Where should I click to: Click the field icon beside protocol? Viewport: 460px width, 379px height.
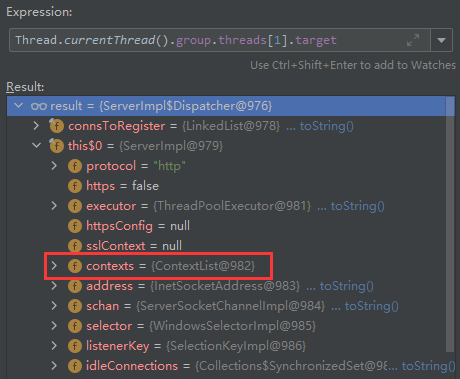[x=75, y=166]
